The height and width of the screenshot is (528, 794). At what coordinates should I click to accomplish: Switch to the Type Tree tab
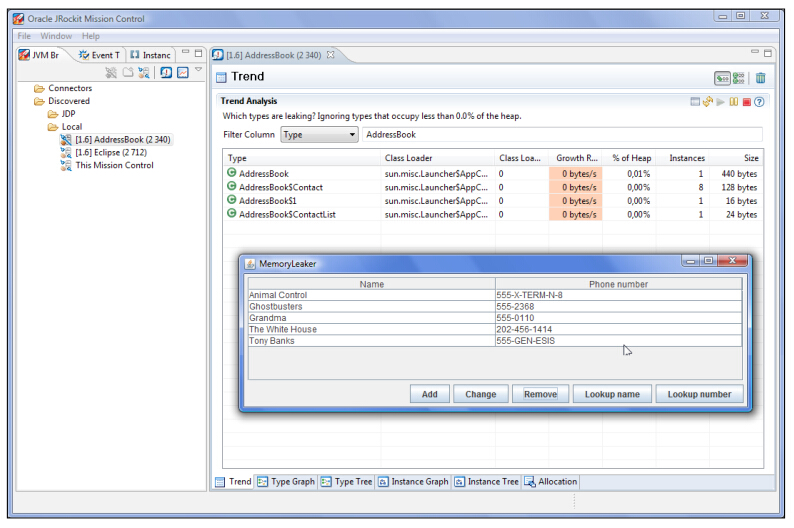(x=347, y=481)
